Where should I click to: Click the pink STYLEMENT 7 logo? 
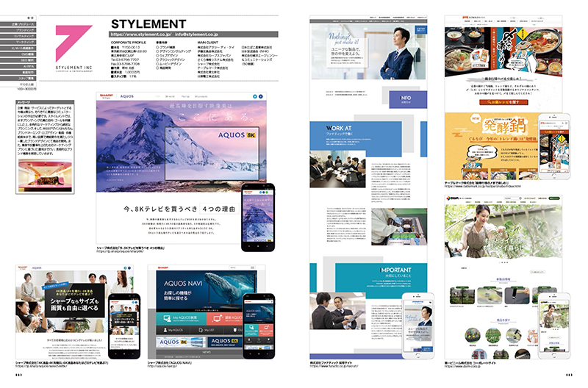click(x=73, y=43)
